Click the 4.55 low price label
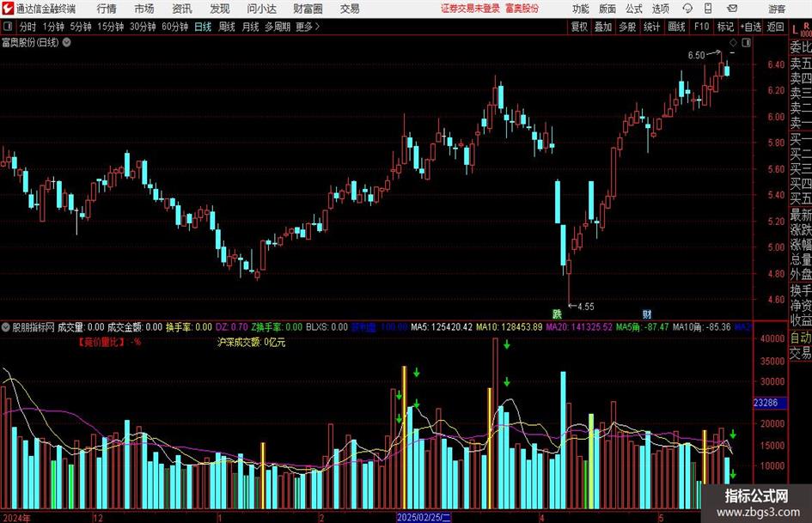Image resolution: width=812 pixels, height=523 pixels. (x=586, y=307)
